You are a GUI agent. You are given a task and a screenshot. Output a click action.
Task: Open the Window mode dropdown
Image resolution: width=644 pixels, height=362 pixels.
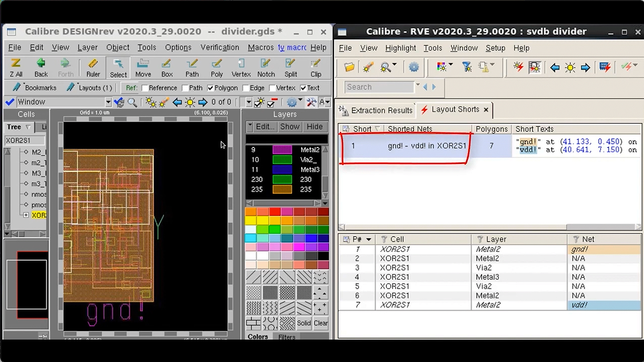click(108, 102)
